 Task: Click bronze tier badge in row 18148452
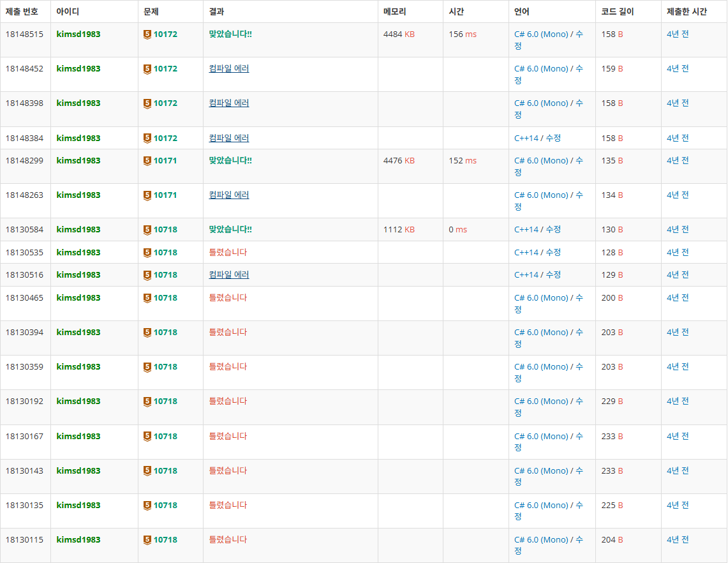tap(147, 69)
